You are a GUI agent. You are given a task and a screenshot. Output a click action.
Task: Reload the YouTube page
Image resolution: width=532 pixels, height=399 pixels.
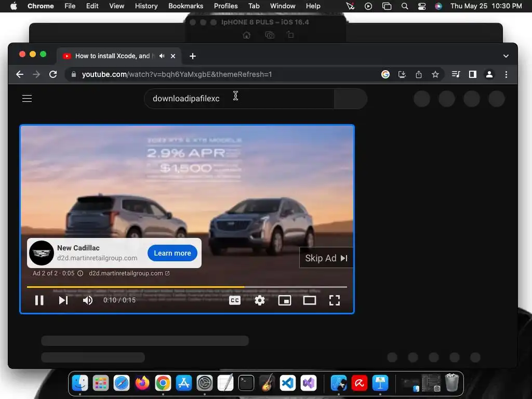click(53, 74)
